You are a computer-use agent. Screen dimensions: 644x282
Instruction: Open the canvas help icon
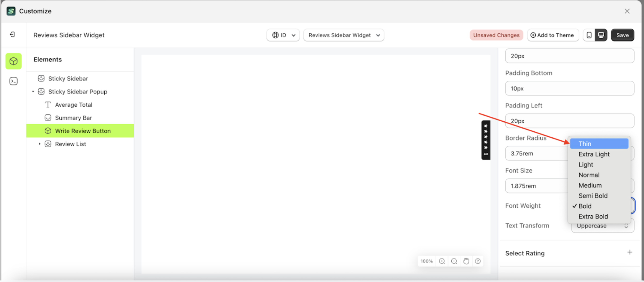pyautogui.click(x=478, y=261)
